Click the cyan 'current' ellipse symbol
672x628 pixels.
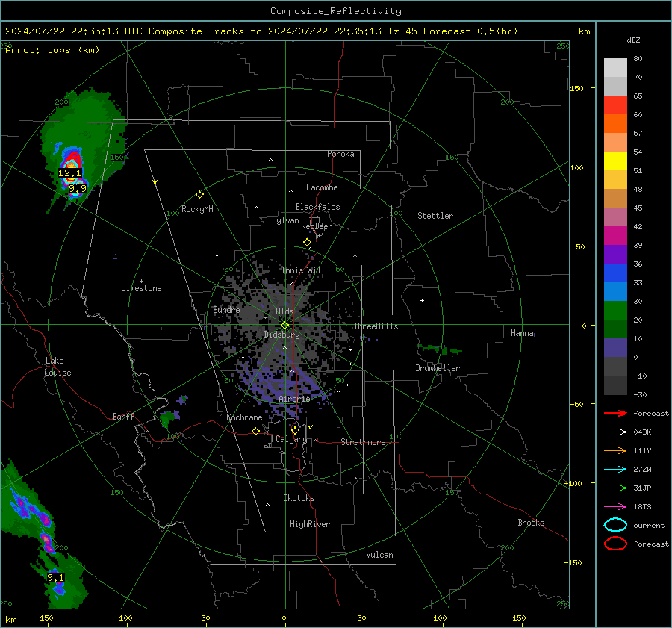tap(615, 525)
